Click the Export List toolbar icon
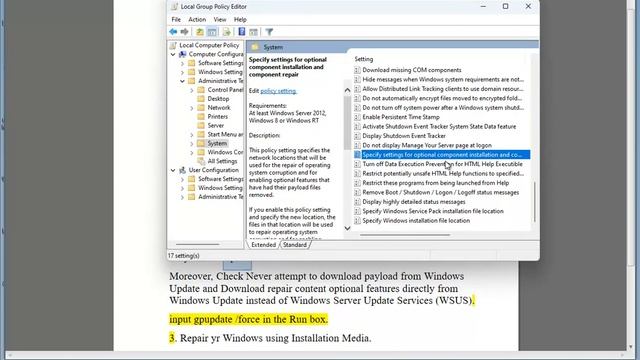640x360 pixels. coord(227,32)
